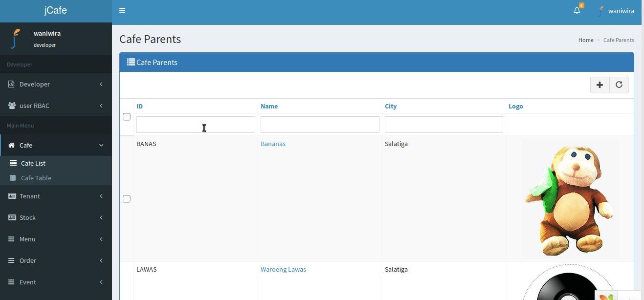Click the sidebar user avatar logo
Viewport: 644px width, 300px height.
16,39
